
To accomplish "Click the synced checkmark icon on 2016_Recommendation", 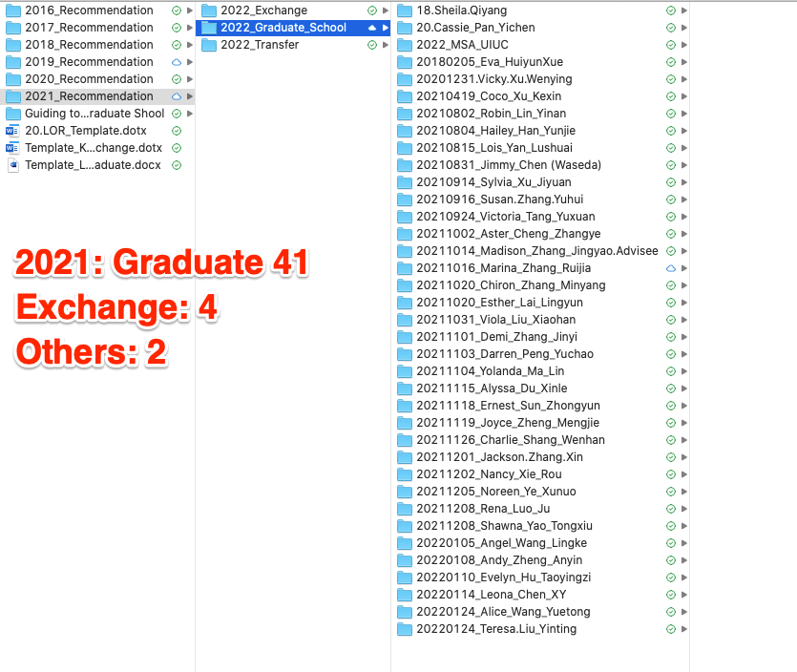I will pos(177,10).
